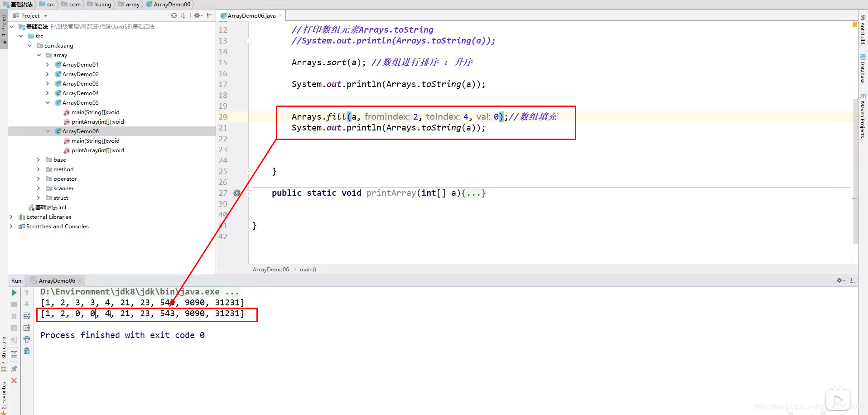Click the print console output icon

(x=27, y=339)
